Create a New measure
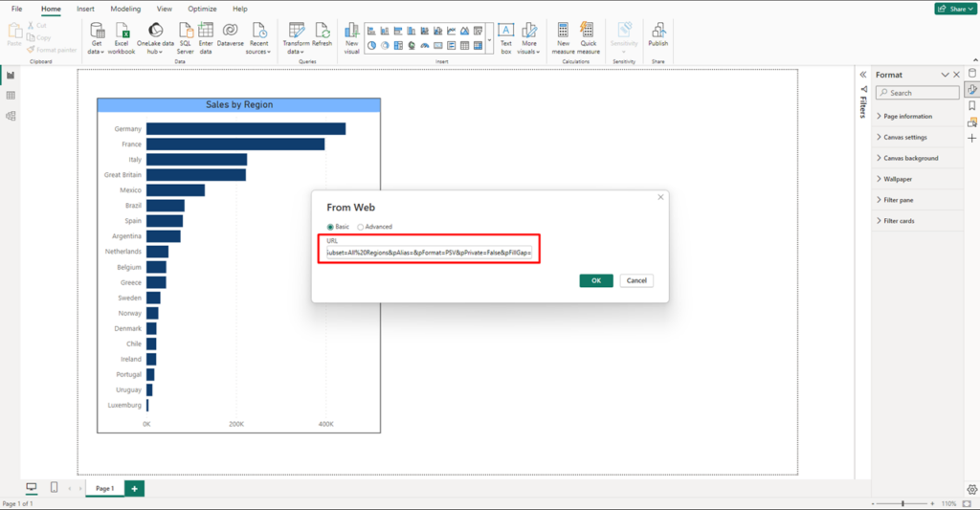The image size is (980, 510). (x=563, y=38)
